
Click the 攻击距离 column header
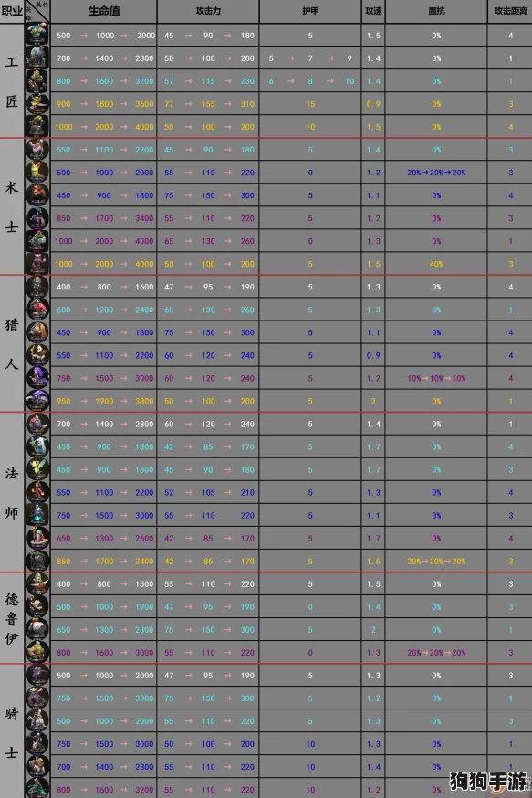tap(510, 11)
